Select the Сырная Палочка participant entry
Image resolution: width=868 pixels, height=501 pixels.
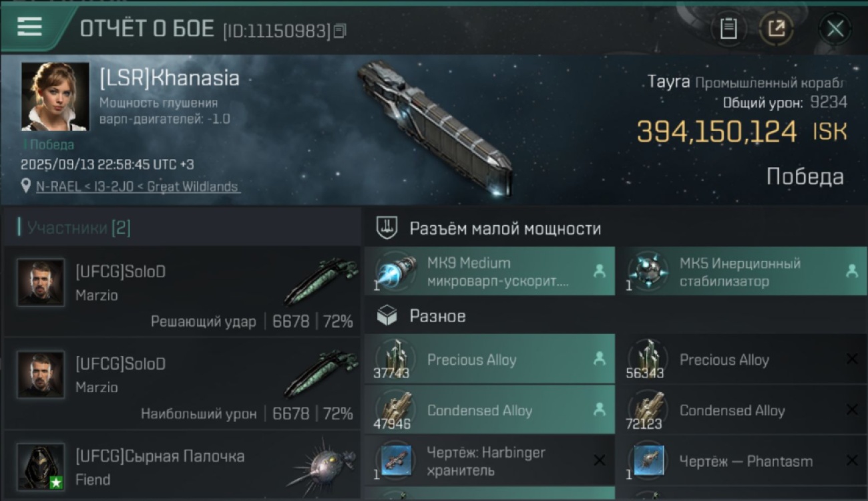point(182,466)
